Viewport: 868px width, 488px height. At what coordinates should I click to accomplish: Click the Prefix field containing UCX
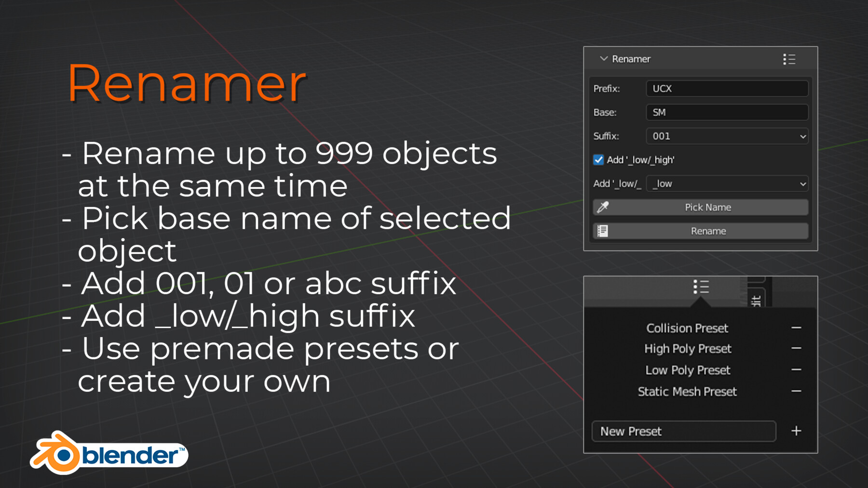click(727, 89)
